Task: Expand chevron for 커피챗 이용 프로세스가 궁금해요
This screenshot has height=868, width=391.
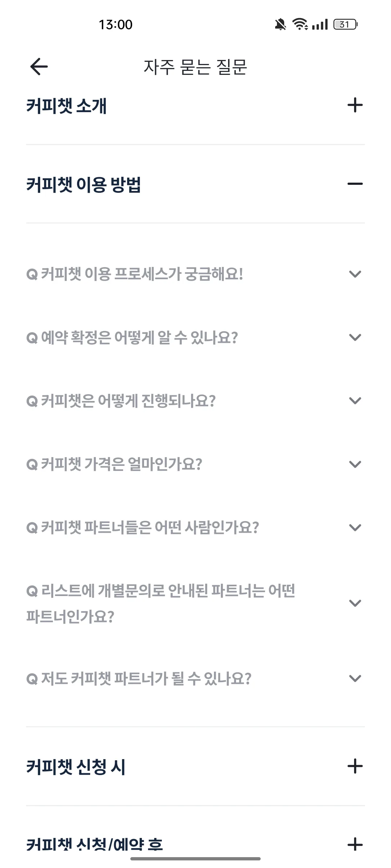Action: pyautogui.click(x=355, y=274)
